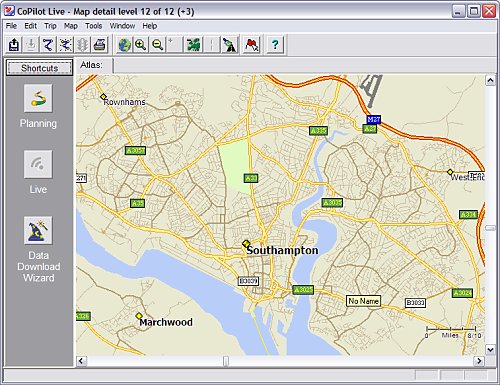
Task: Click the Southampton city marker on map
Action: (246, 244)
